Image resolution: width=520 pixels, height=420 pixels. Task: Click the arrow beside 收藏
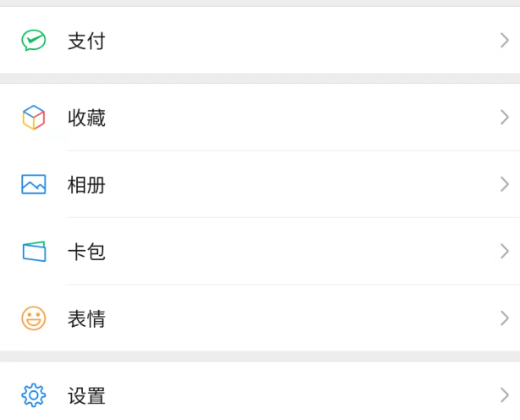point(505,118)
